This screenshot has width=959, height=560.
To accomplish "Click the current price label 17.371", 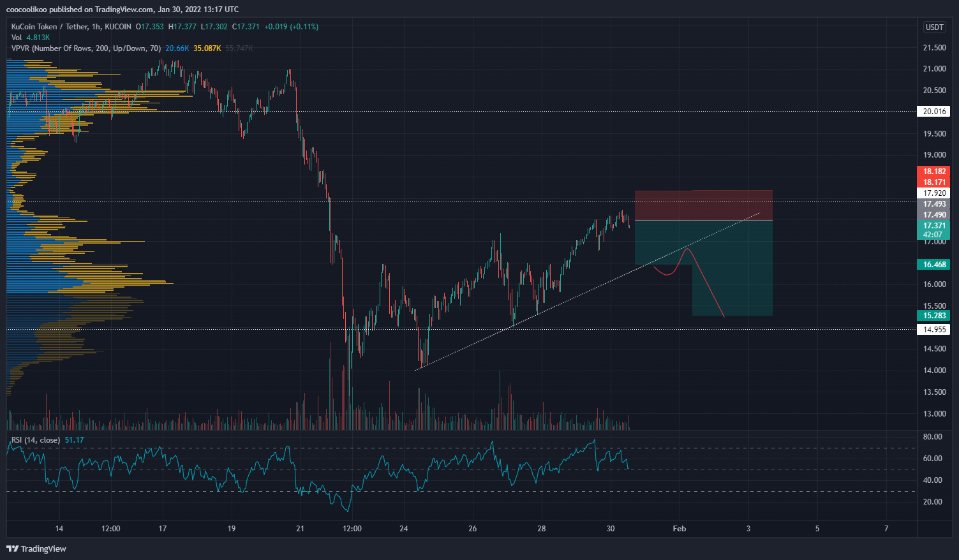I will [934, 226].
